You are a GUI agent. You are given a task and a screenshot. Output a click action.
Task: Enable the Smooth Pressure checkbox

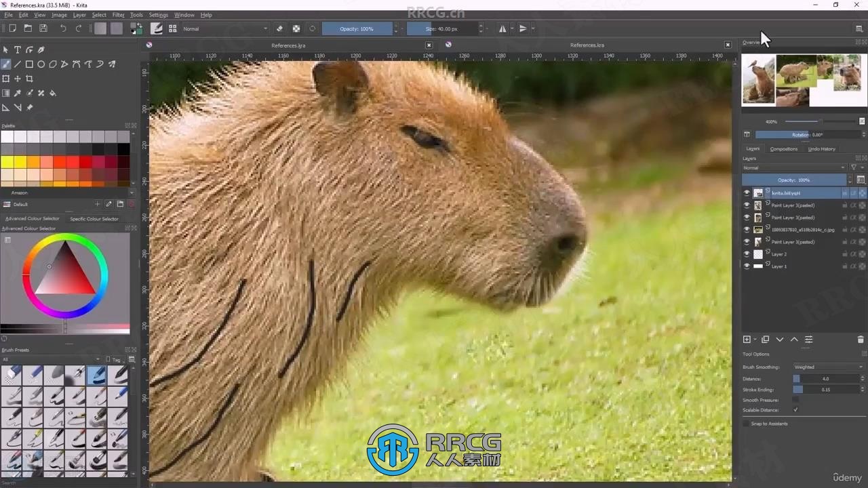[x=795, y=400]
